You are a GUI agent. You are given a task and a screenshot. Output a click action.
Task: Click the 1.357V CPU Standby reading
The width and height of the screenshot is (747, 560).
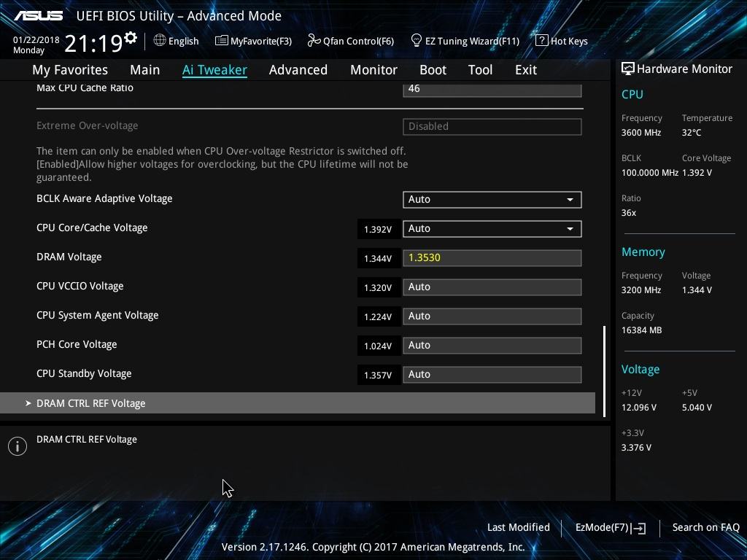378,376
